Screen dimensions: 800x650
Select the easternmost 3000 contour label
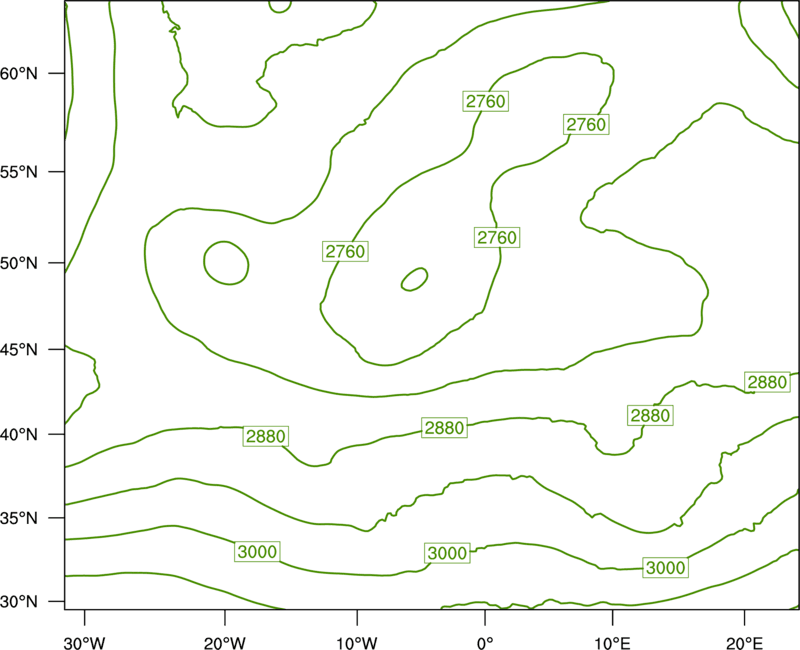click(665, 567)
